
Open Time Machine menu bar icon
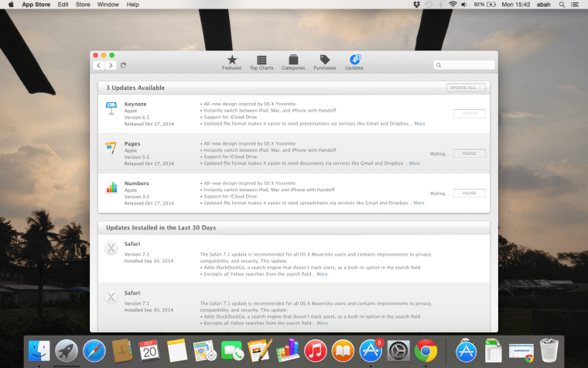429,5
